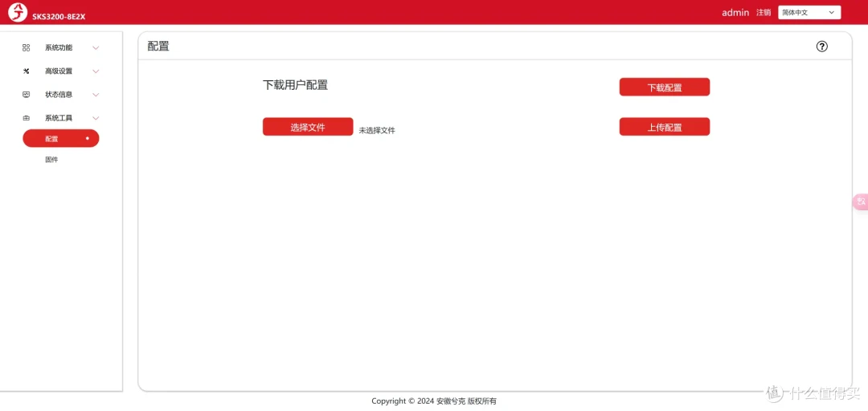Expand the 系统功能 chevron

pyautogui.click(x=96, y=48)
